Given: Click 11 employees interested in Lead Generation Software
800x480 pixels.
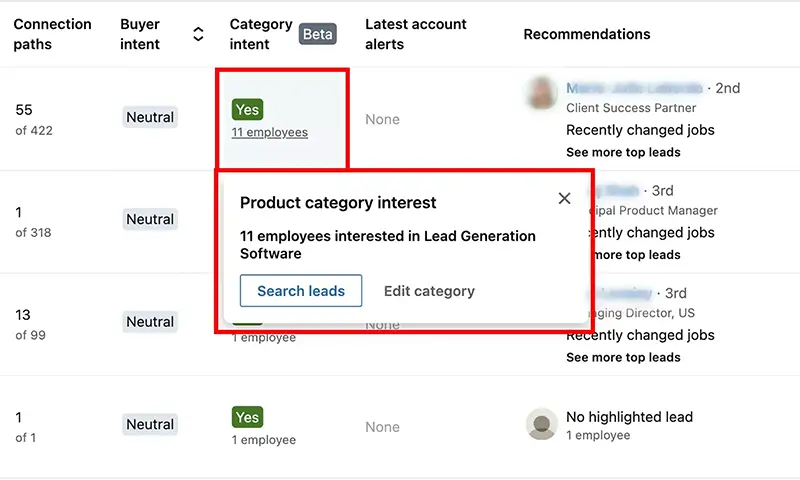Looking at the screenshot, I should coord(388,245).
